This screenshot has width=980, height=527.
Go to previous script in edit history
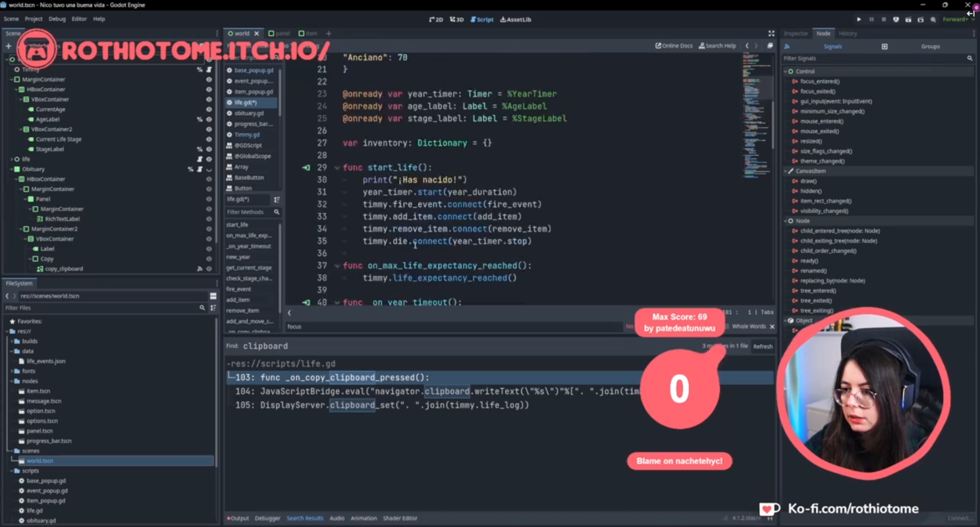click(x=746, y=46)
